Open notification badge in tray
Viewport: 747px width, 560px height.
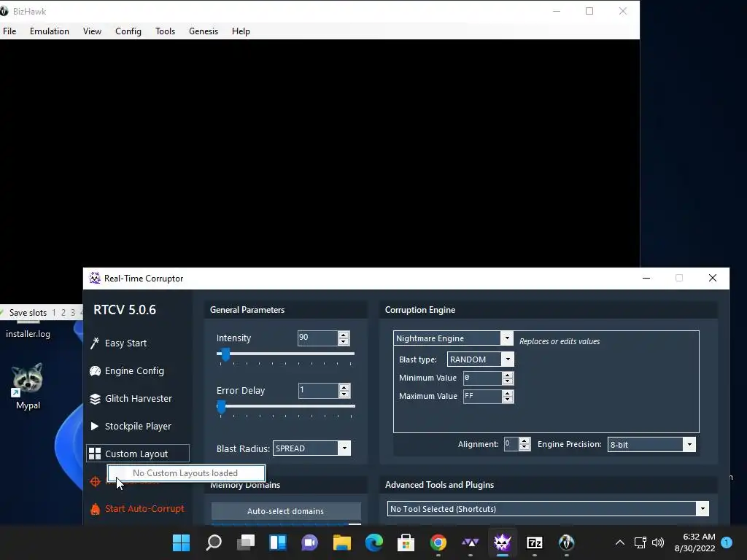[727, 542]
